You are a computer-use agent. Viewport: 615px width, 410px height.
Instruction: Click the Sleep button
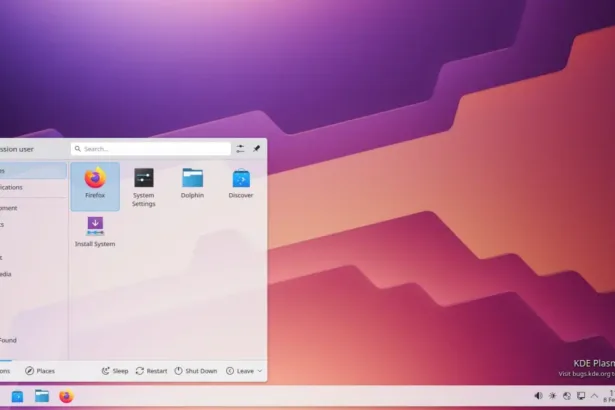(115, 371)
